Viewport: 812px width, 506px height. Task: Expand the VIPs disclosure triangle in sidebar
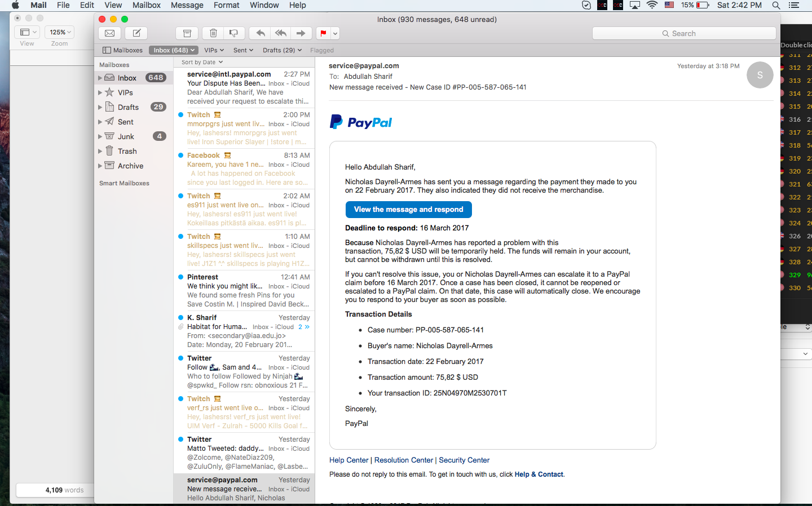click(100, 92)
